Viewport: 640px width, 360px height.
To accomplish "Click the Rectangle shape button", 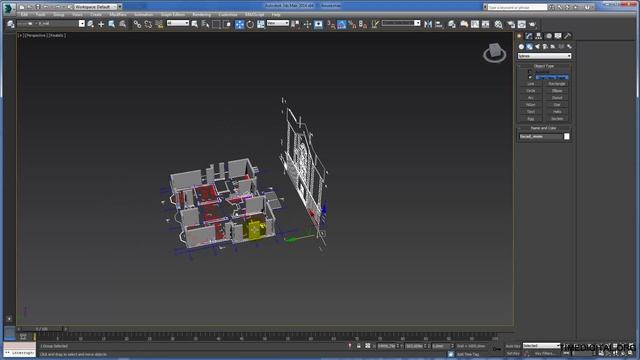I will coord(557,84).
